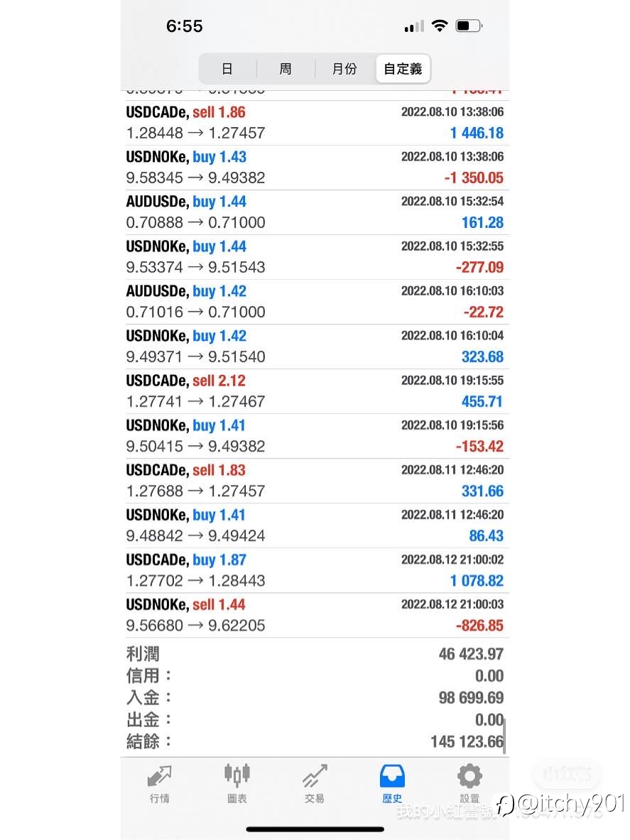This screenshot has height=840, width=630.
Task: Tap the 利潤 profit summary value
Action: coord(471,654)
